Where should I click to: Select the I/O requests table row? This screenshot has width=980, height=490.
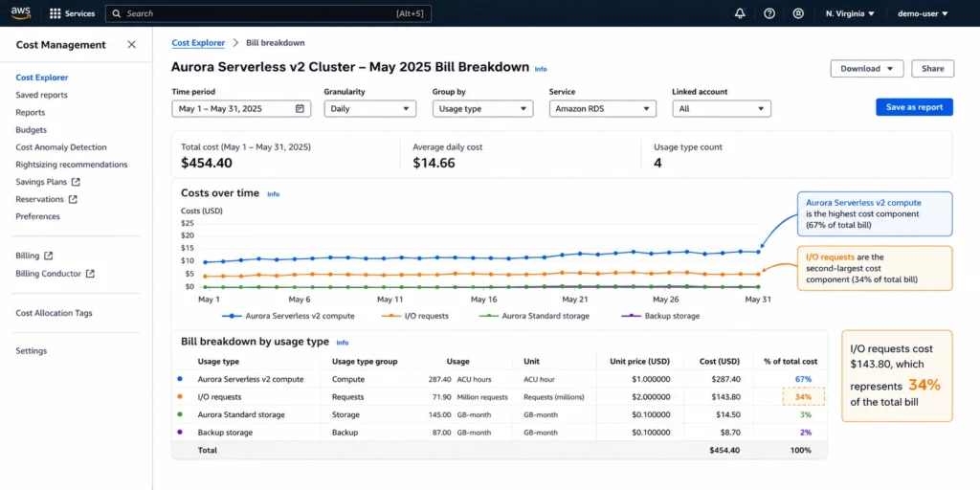click(500, 397)
